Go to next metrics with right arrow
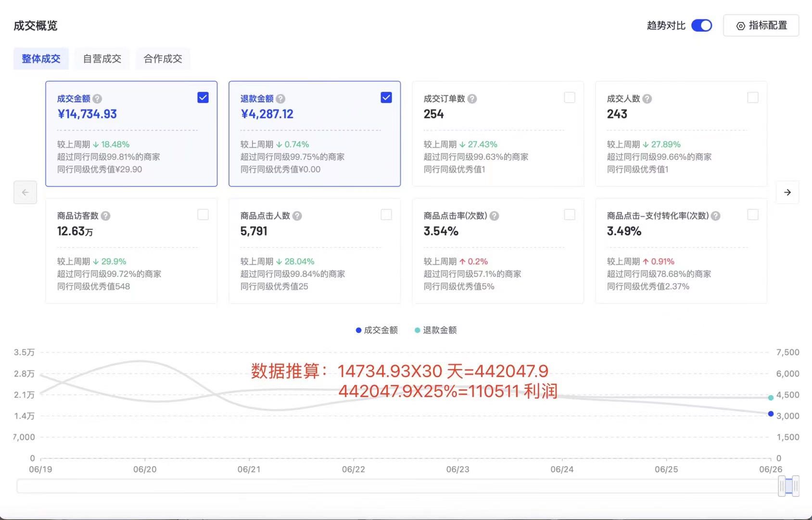Viewport: 812px width, 520px height. tap(787, 193)
